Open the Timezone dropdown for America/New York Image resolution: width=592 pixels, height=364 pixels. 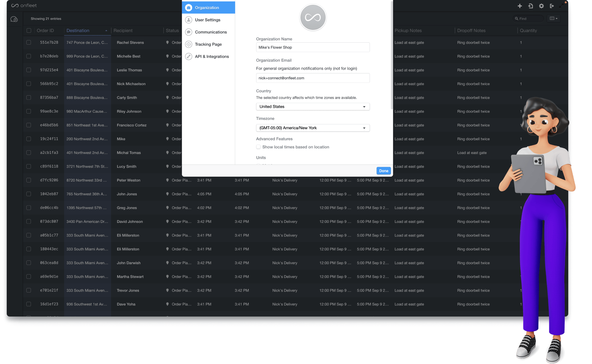click(x=312, y=128)
